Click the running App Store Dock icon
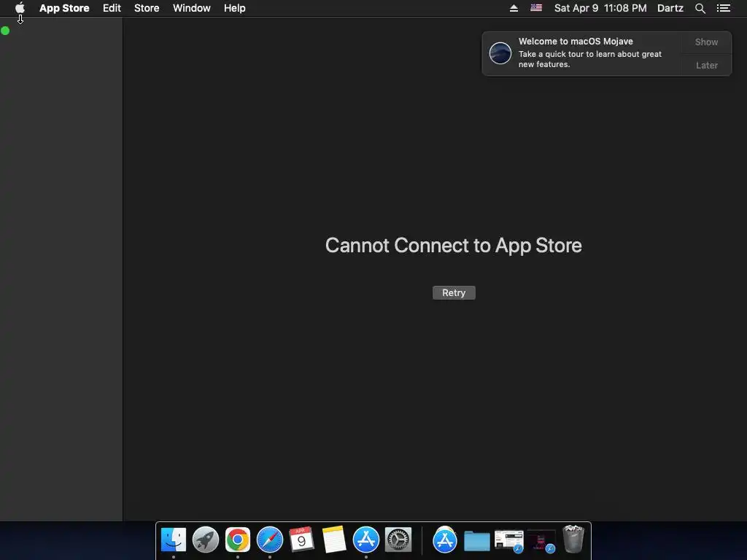 tap(366, 540)
